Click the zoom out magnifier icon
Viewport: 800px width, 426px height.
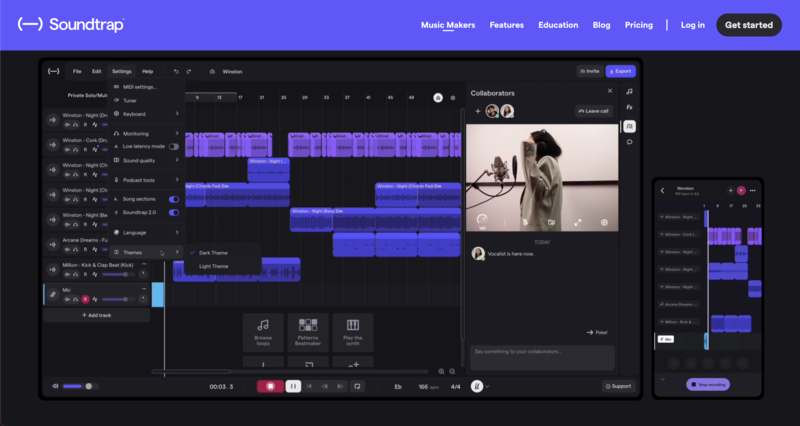(x=452, y=371)
